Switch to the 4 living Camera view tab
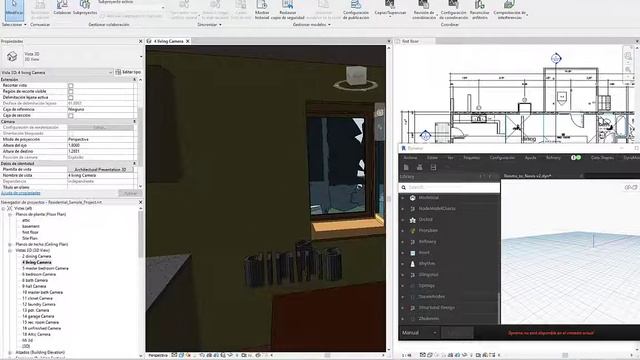Viewport: 640px width, 360px height. (168, 41)
